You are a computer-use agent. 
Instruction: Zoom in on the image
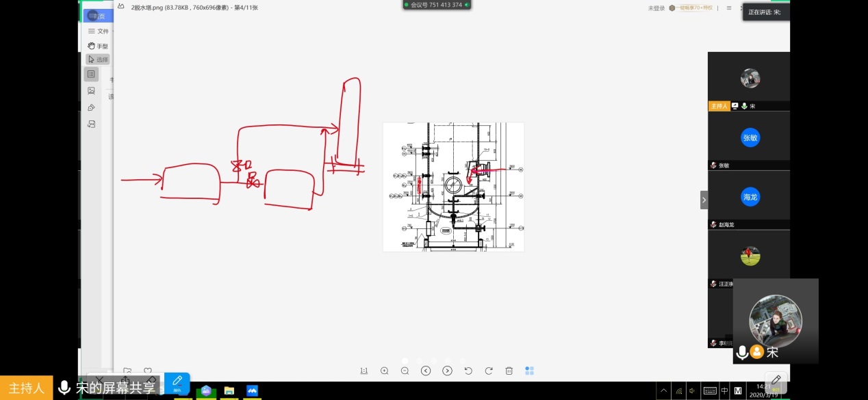[384, 371]
